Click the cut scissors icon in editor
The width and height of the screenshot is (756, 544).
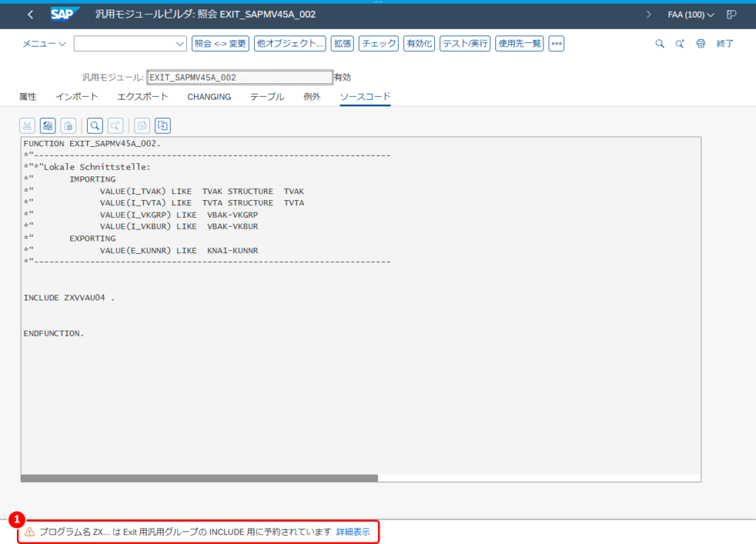[27, 125]
